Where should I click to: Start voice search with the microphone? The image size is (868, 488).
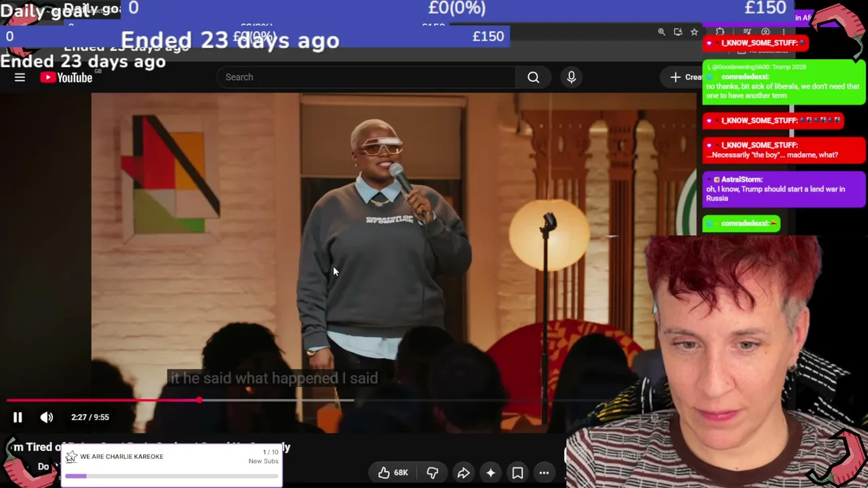pos(571,77)
